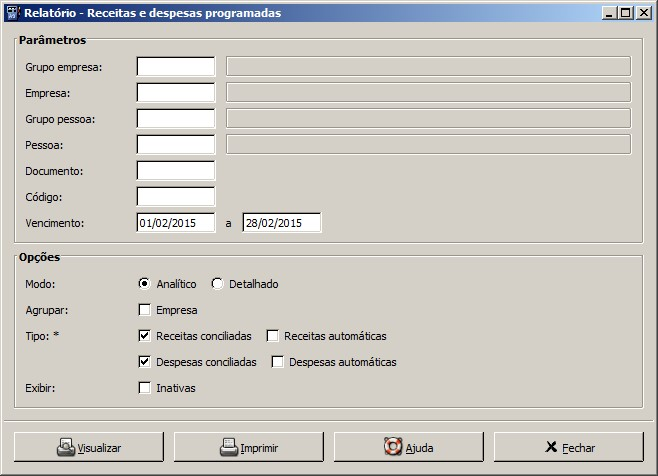Click the Grupo pessoa description box
The image size is (658, 476).
click(428, 119)
